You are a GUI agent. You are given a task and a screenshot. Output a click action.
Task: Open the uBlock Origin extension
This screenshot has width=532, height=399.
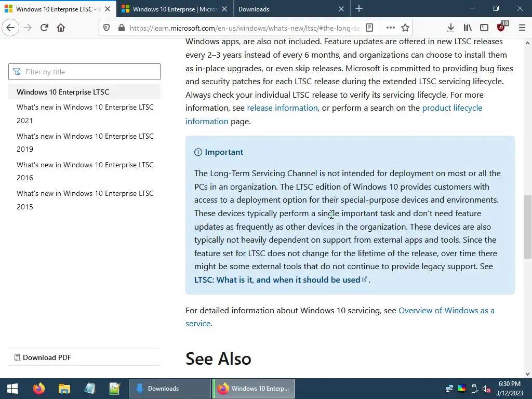point(501,27)
